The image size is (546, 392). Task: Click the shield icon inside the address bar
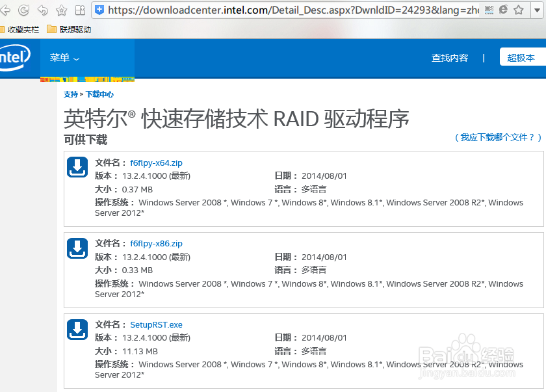tap(99, 10)
